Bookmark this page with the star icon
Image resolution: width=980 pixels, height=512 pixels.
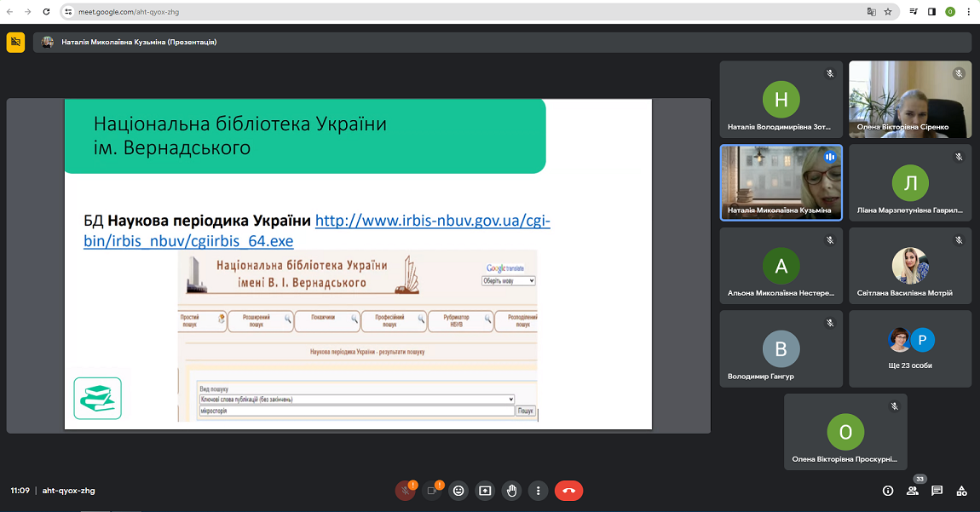(x=888, y=12)
